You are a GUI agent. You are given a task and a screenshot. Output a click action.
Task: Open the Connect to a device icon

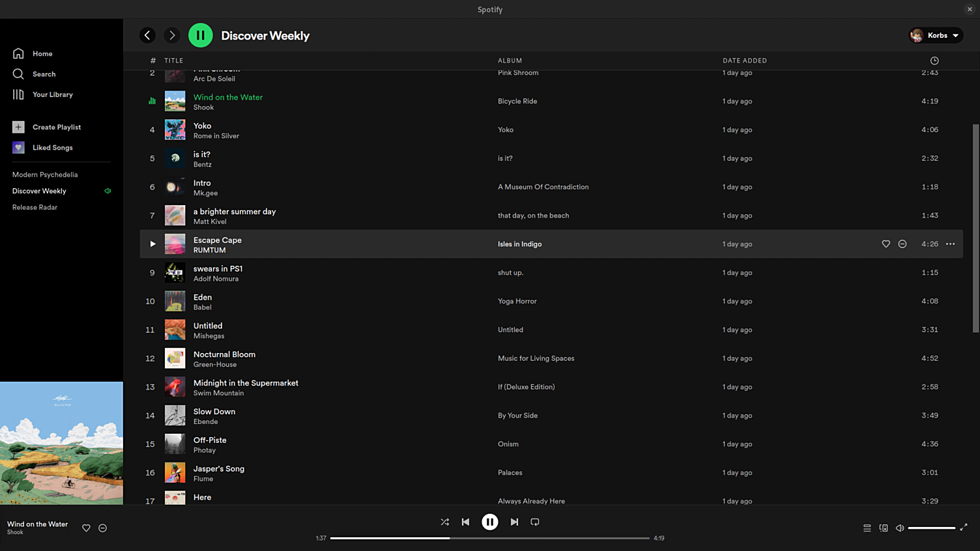click(x=884, y=528)
